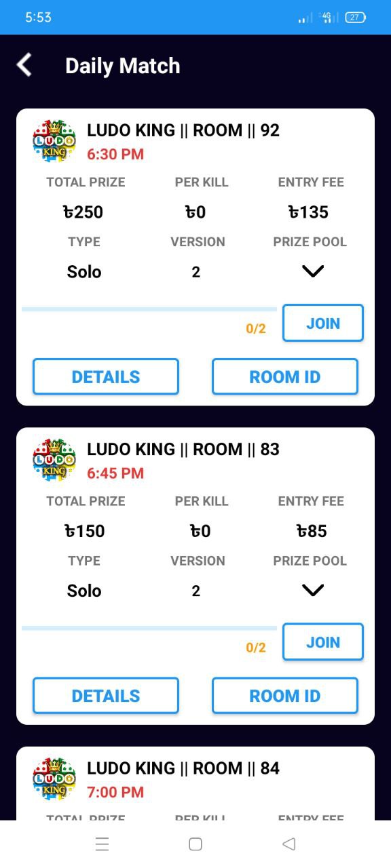Screen dimensions: 391x868
Task: Tap the Room 92 slots progress bar
Action: coord(149,309)
